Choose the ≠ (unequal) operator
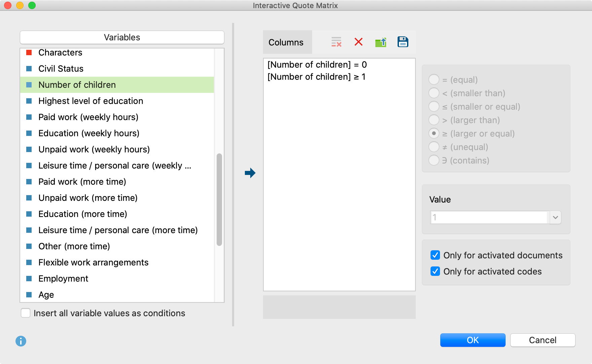This screenshot has height=364, width=592. [434, 147]
